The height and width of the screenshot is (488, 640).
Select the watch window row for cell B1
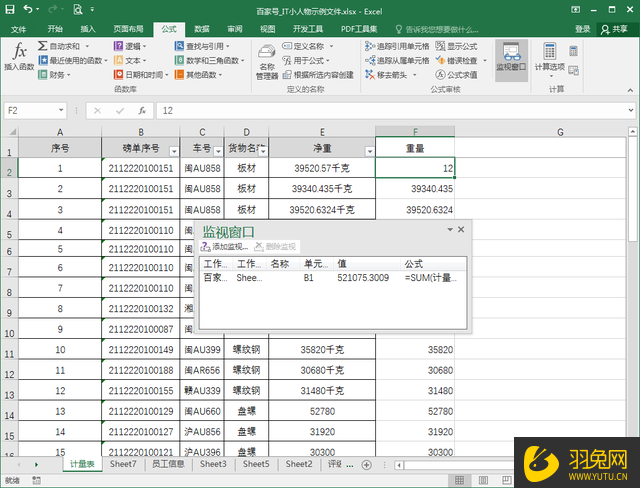point(333,278)
